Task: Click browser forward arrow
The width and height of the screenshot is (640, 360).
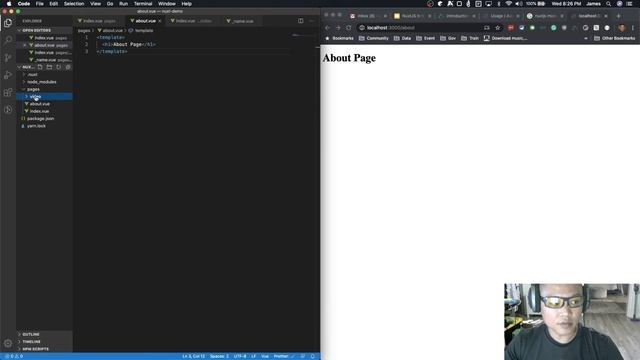Action: coord(338,28)
